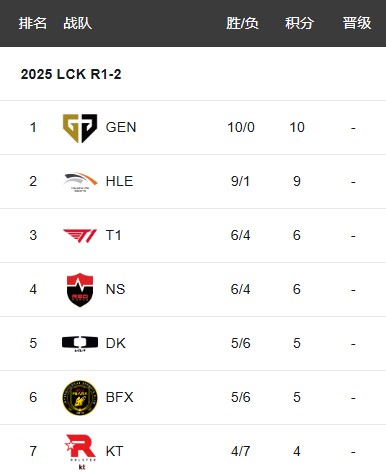The width and height of the screenshot is (386, 474).
Task: Click the NS RedForce shield logo
Action: (80, 290)
